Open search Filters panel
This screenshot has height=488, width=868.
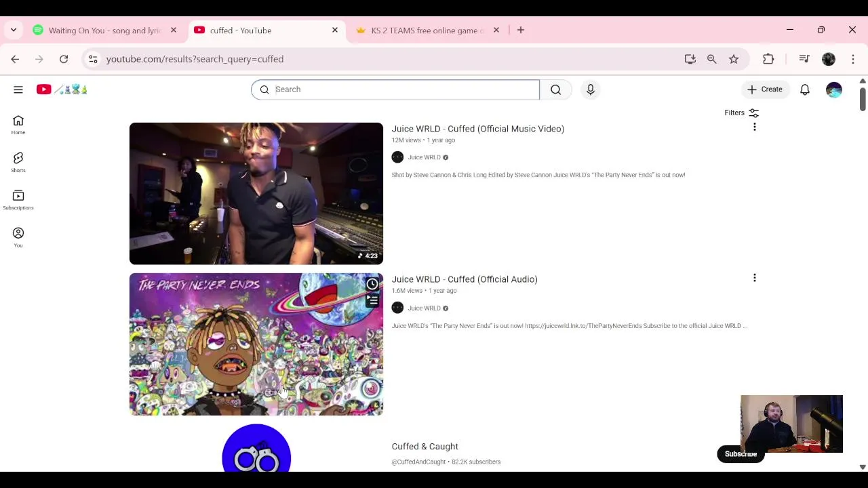741,113
